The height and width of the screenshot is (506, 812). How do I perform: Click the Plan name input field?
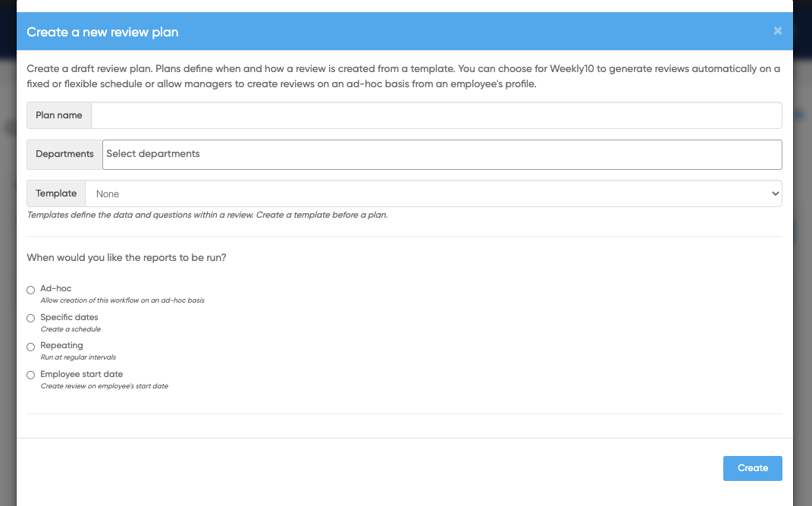(436, 115)
